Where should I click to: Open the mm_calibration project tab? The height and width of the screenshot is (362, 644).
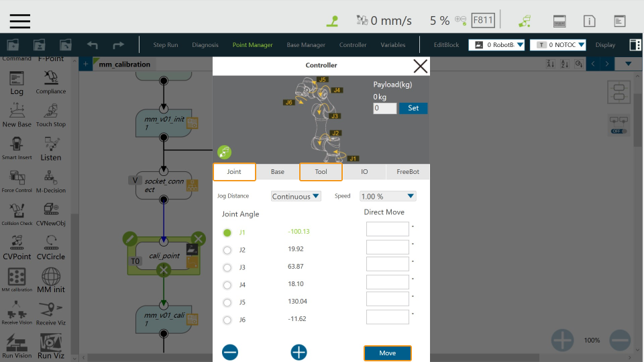[124, 64]
